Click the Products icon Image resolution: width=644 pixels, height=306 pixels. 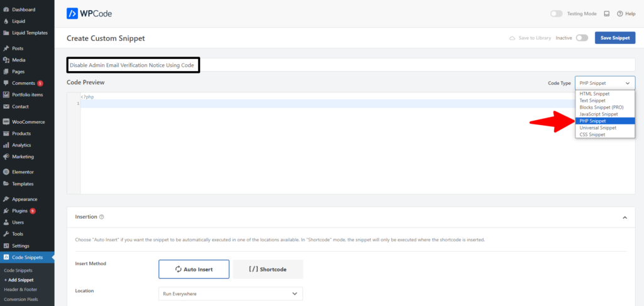6,133
